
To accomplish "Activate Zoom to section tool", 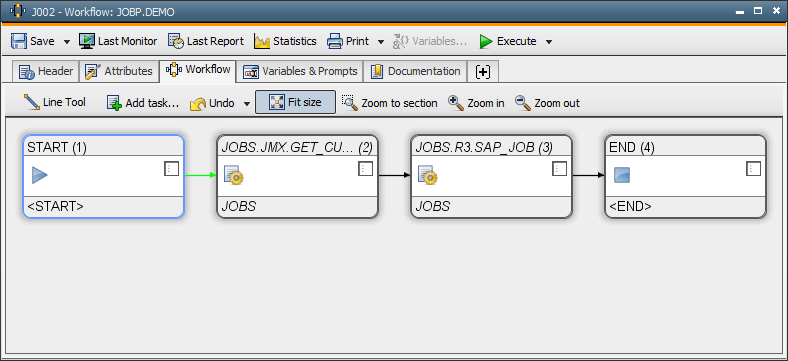I will tap(389, 103).
